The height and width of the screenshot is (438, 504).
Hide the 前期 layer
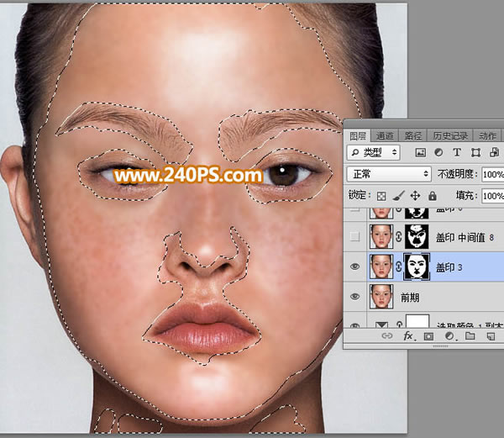point(354,297)
